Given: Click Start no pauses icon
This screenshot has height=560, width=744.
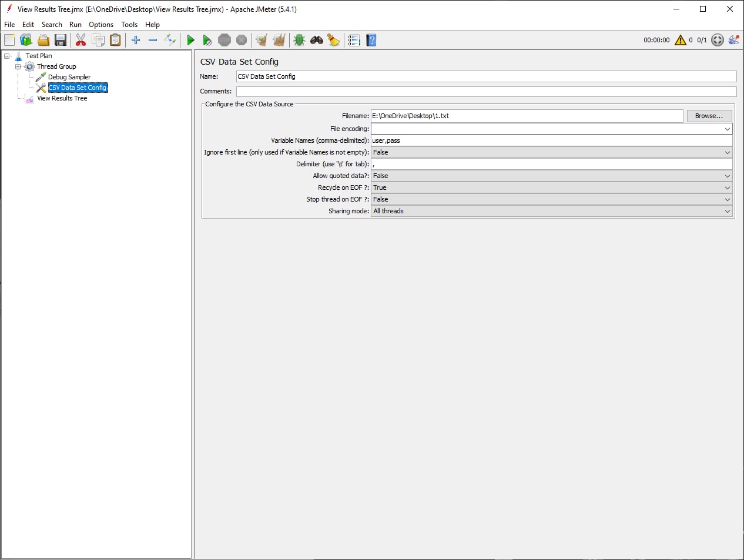Looking at the screenshot, I should click(207, 40).
